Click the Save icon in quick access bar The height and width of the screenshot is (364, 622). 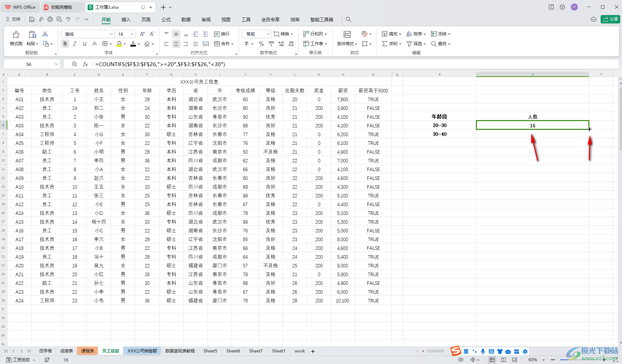pyautogui.click(x=32, y=19)
